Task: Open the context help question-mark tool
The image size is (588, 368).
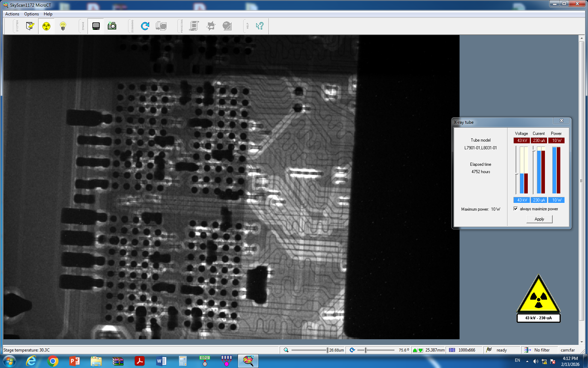Action: pyautogui.click(x=259, y=26)
